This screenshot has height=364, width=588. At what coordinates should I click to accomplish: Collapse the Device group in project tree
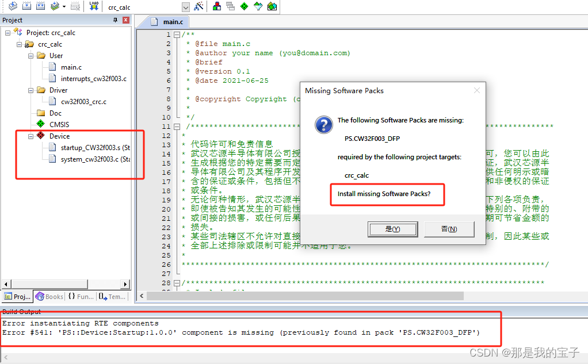[31, 136]
